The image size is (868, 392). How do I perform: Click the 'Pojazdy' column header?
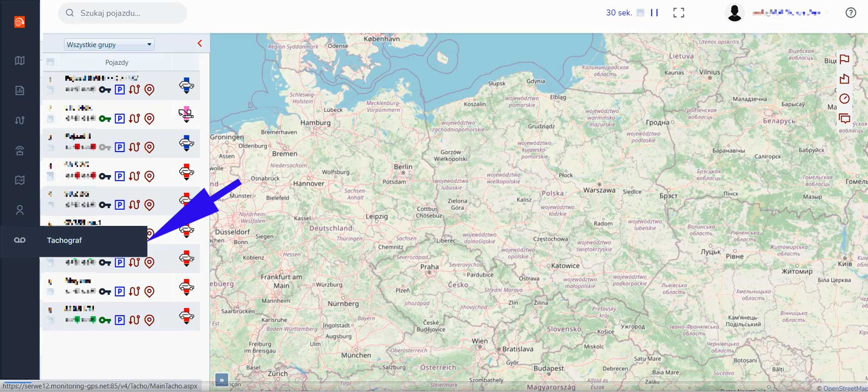[117, 62]
